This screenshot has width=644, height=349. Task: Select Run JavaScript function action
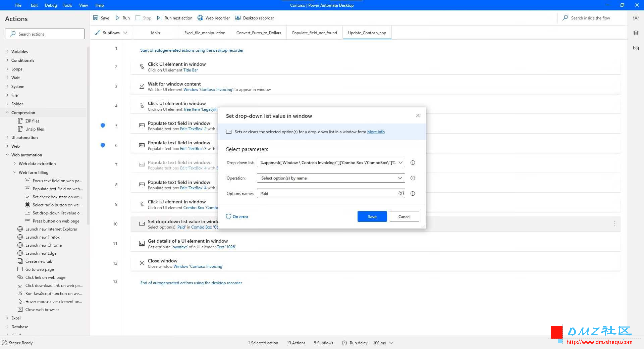[x=53, y=293]
